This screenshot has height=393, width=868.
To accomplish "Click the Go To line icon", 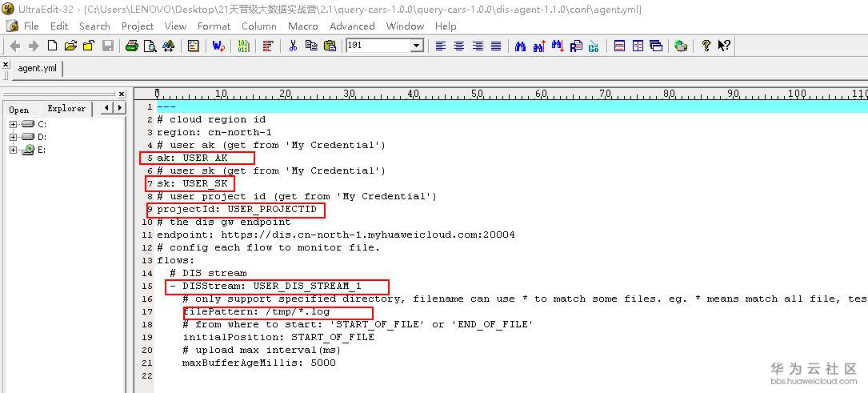I will tap(594, 46).
